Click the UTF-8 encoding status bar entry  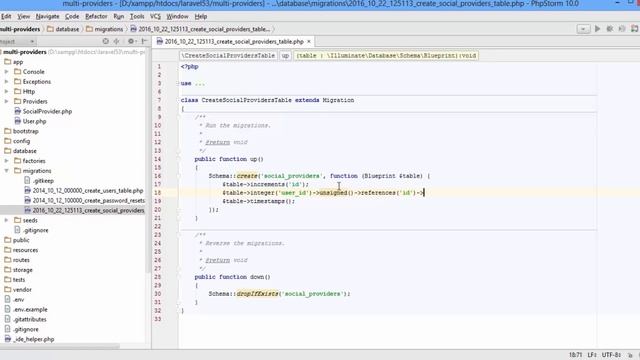611,355
